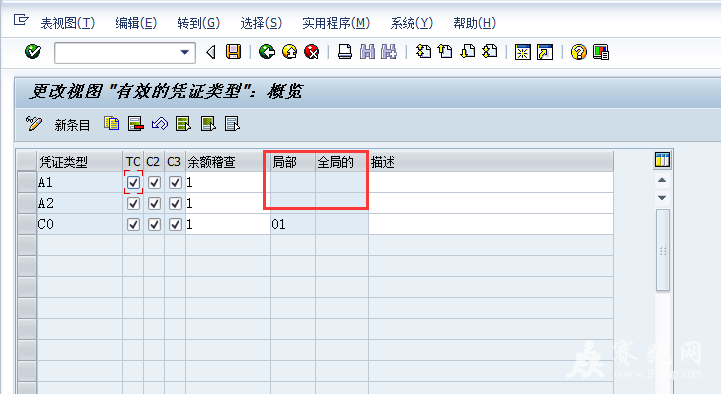Image resolution: width=721 pixels, height=394 pixels.
Task: Select row A1 using its row selector
Action: tap(27, 183)
